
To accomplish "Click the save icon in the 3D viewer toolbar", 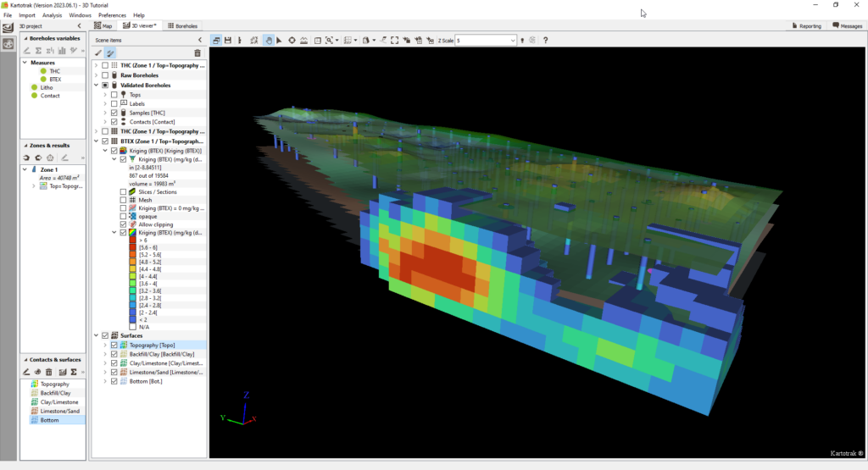I will [227, 41].
